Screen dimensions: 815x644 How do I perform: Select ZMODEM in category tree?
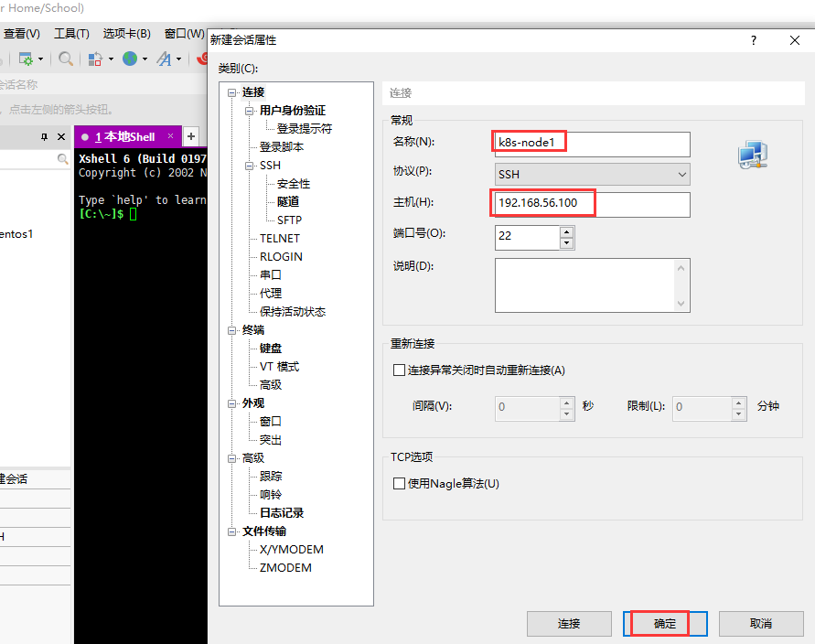click(x=285, y=568)
